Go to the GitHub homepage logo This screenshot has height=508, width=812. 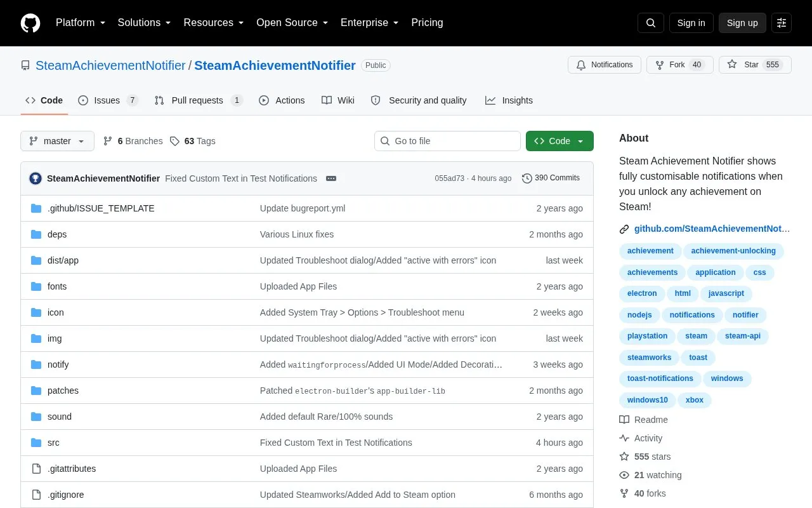[30, 23]
